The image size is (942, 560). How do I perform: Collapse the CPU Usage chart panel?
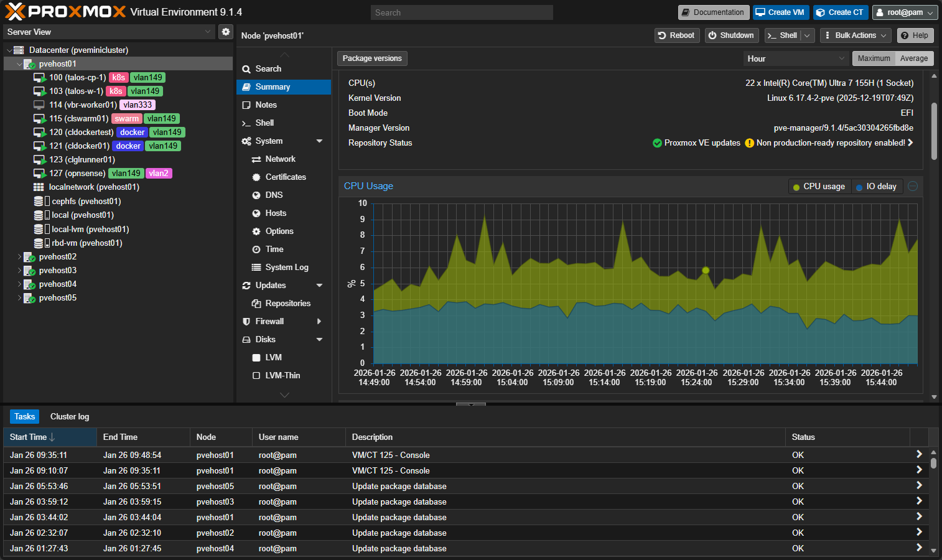coord(912,185)
